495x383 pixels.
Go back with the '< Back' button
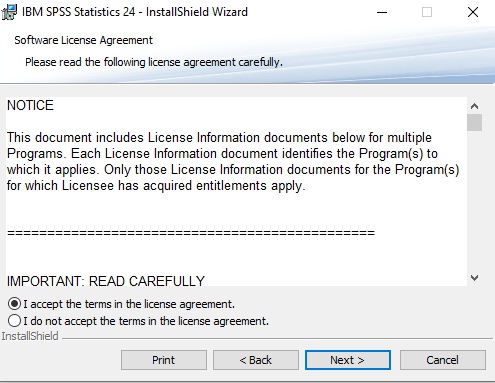[256, 360]
